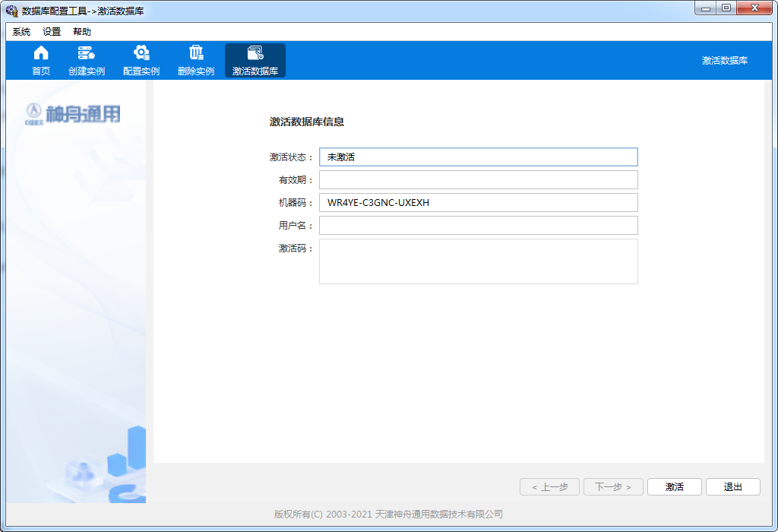
Task: Open the 帮助 menu
Action: tap(82, 32)
